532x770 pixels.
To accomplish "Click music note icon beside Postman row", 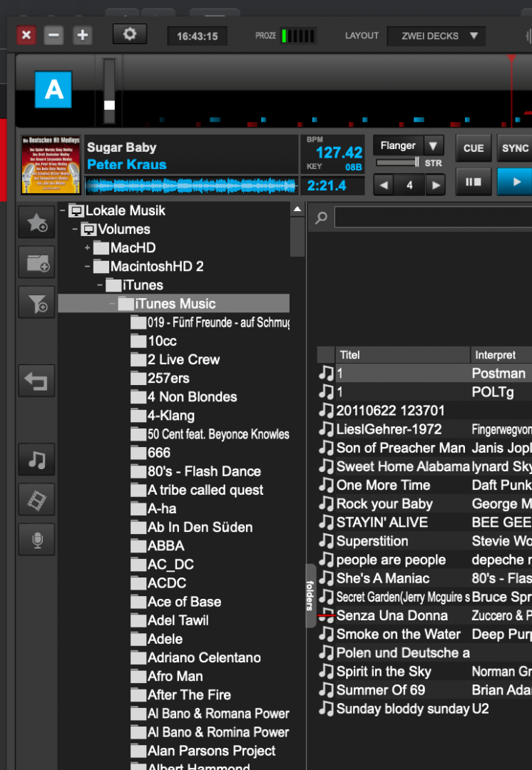I will coord(326,373).
